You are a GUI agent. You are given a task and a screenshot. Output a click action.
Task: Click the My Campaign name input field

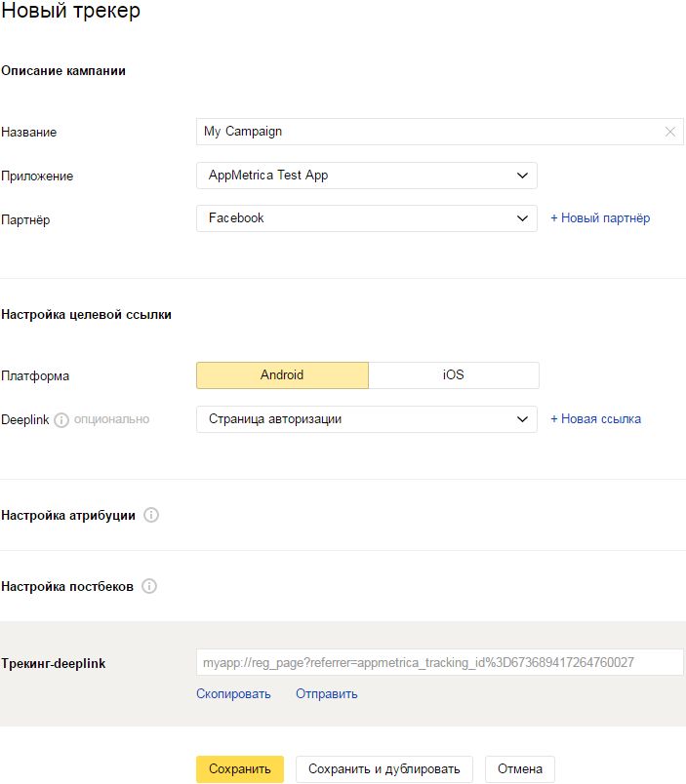point(390,132)
